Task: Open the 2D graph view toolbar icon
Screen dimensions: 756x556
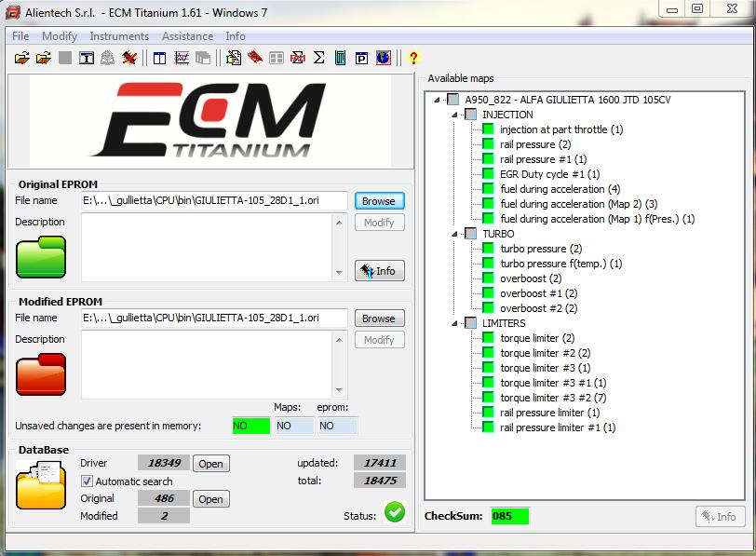Action: click(182, 59)
